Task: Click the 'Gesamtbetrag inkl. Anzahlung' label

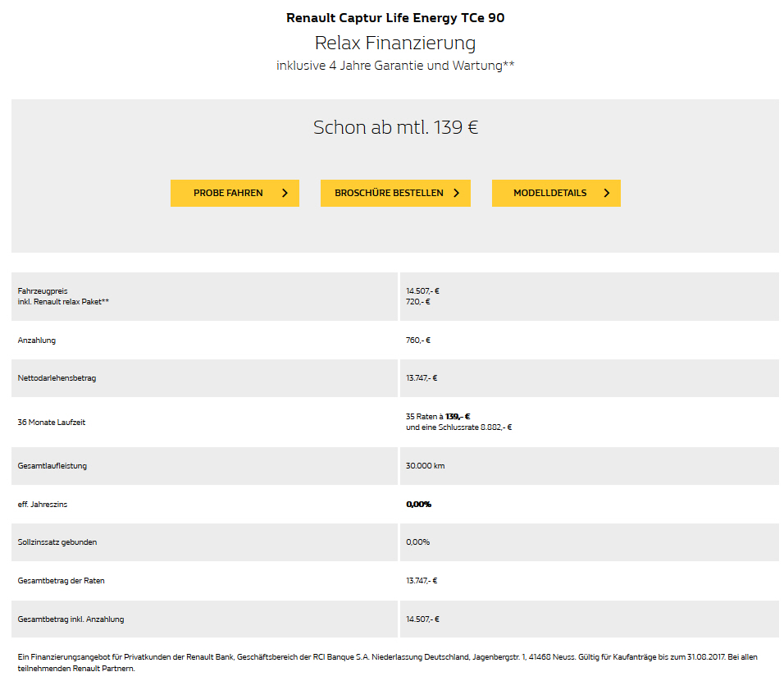Action: tap(71, 619)
